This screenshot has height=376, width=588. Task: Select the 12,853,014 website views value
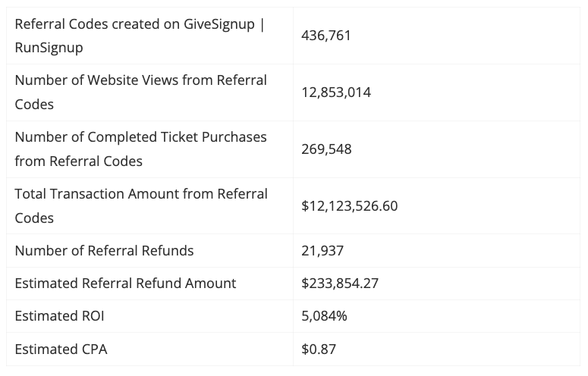(336, 92)
